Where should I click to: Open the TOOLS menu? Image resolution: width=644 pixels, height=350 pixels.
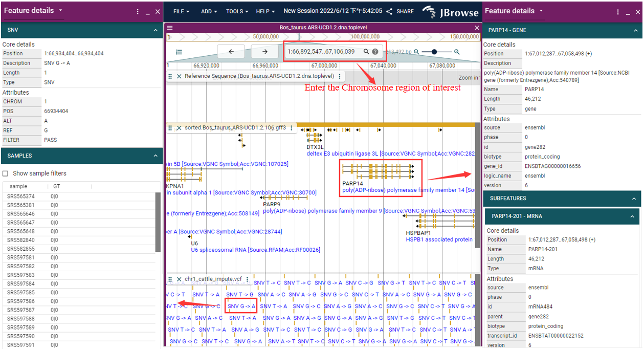pos(237,11)
